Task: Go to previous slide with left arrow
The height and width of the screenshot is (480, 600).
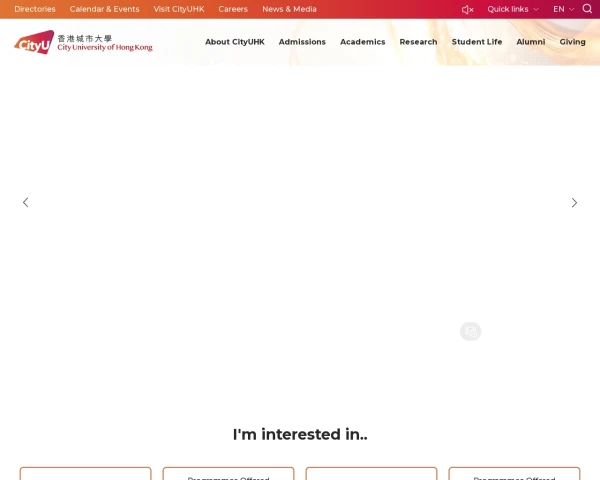Action: pyautogui.click(x=26, y=202)
